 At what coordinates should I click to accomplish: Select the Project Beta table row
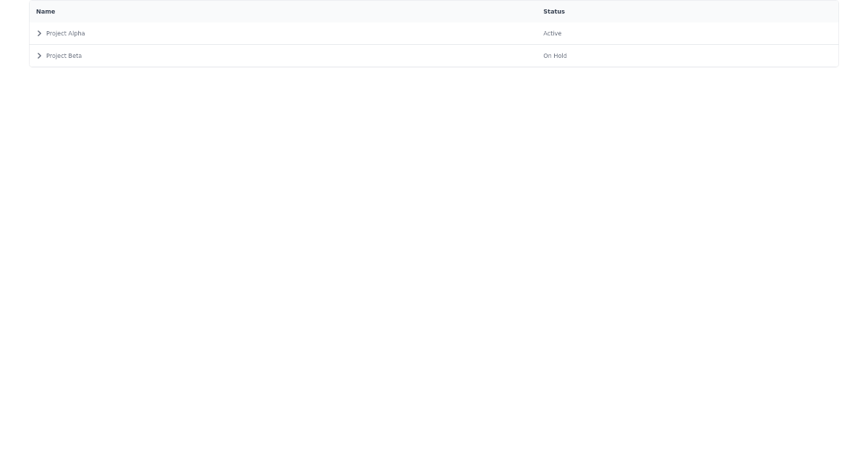pyautogui.click(x=289, y=56)
